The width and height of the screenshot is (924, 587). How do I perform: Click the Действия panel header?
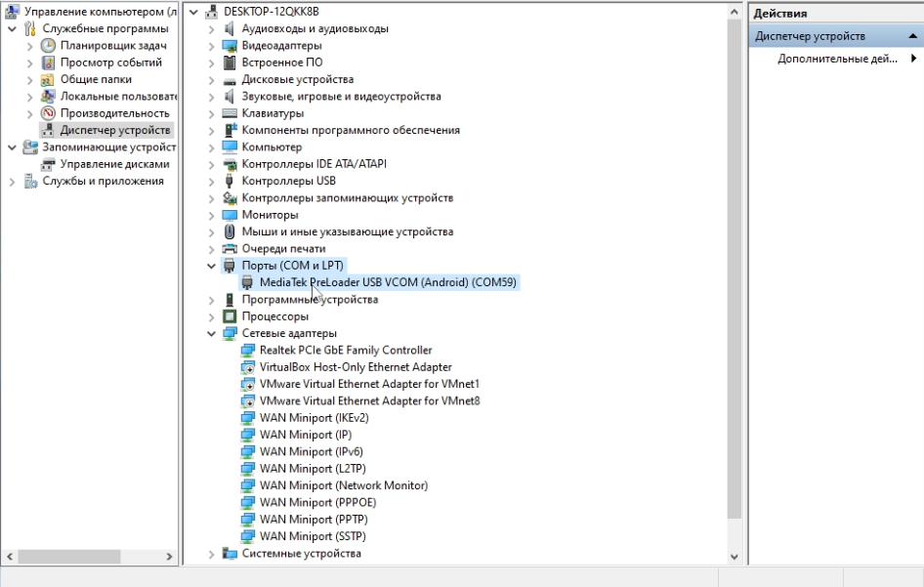pyautogui.click(x=836, y=13)
